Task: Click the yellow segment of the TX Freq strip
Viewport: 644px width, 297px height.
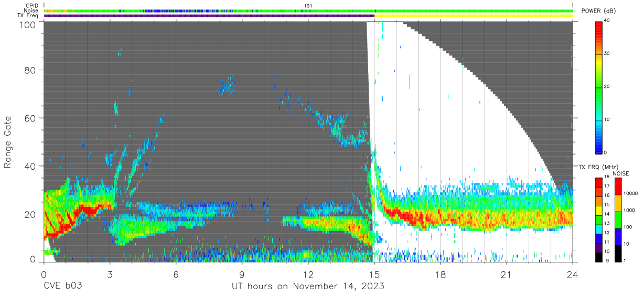Action: (474, 16)
